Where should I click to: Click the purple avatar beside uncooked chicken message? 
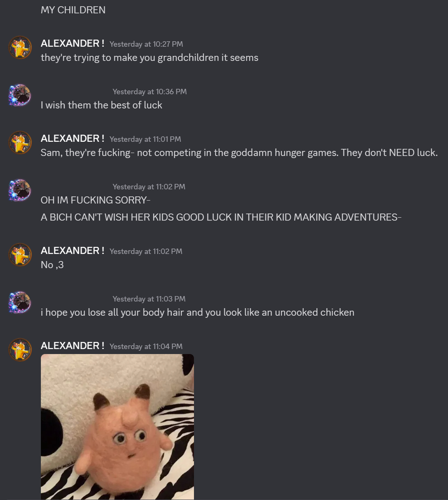[20, 302]
